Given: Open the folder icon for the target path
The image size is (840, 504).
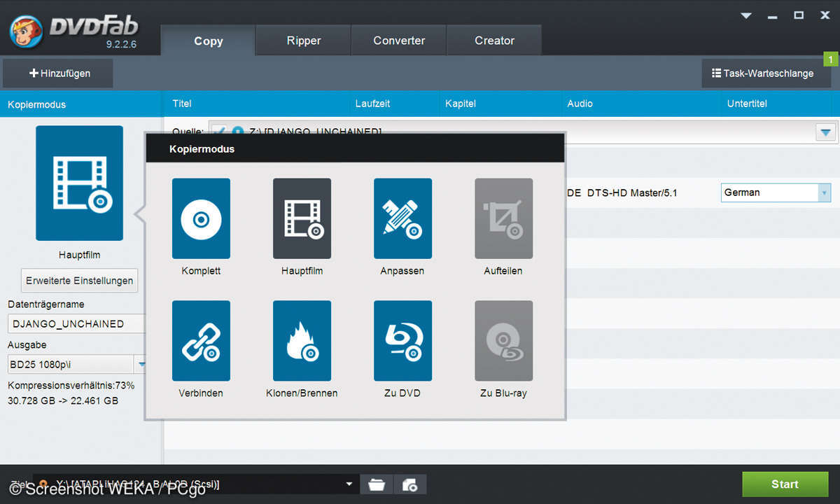Looking at the screenshot, I should tap(377, 484).
